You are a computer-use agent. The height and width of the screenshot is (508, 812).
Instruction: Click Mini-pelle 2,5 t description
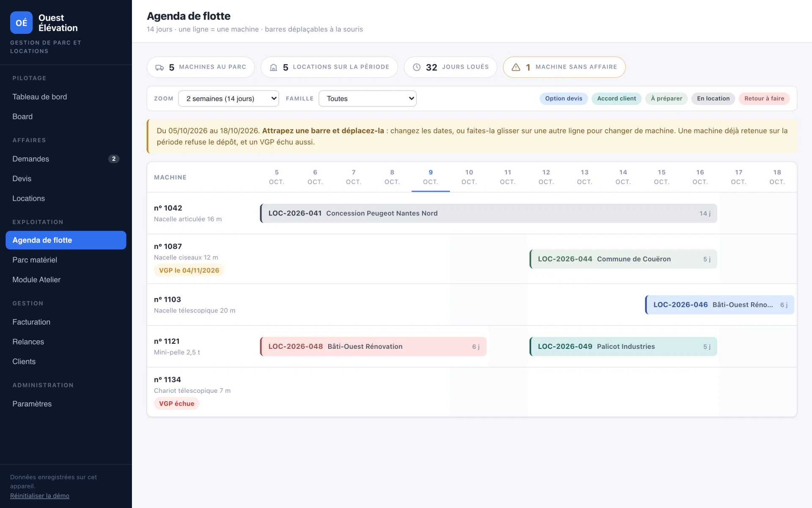177,352
